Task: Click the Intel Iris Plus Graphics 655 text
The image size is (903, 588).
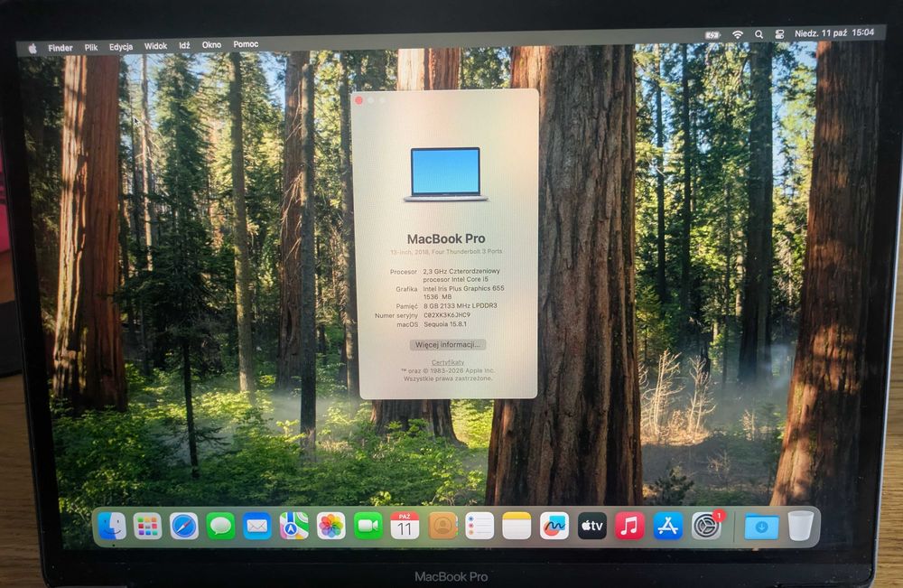Action: pos(463,288)
